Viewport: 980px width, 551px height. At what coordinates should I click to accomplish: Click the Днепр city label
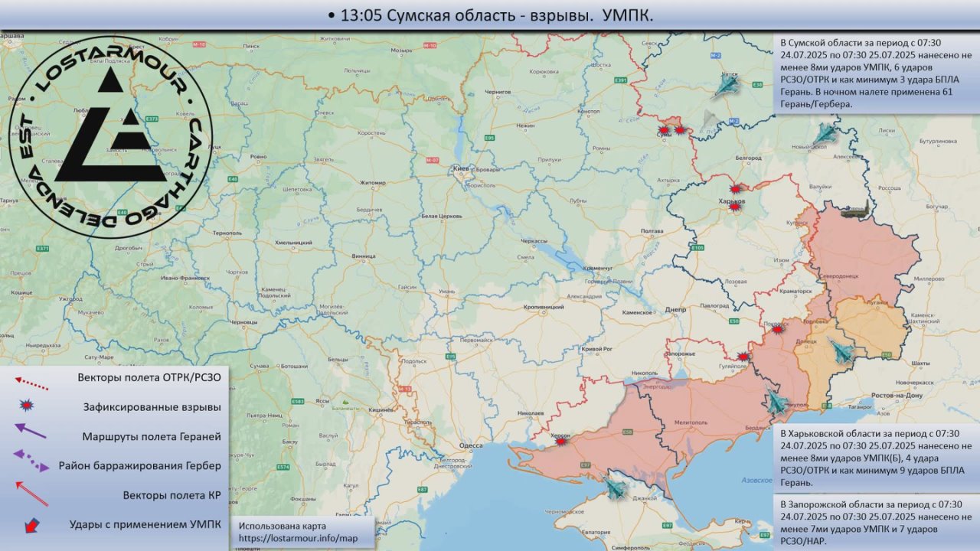coord(675,309)
